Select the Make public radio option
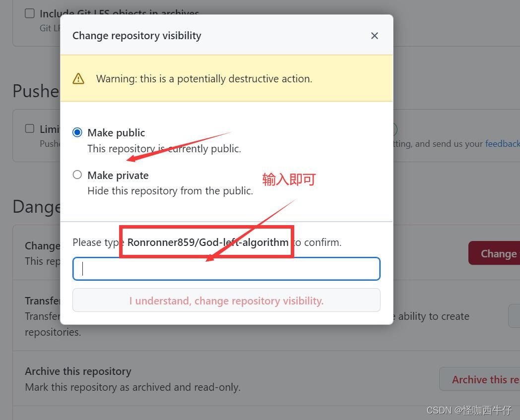 click(x=77, y=132)
